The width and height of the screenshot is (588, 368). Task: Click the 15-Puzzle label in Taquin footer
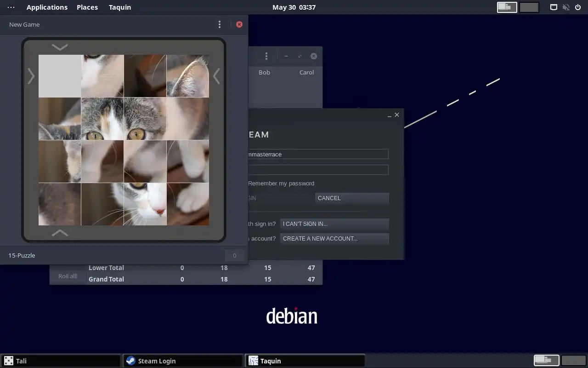[x=22, y=255]
